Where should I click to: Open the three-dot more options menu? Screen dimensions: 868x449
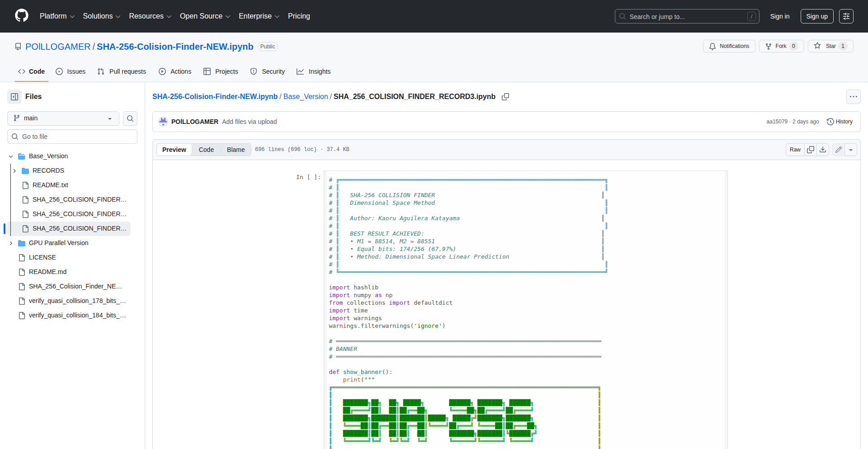click(853, 97)
